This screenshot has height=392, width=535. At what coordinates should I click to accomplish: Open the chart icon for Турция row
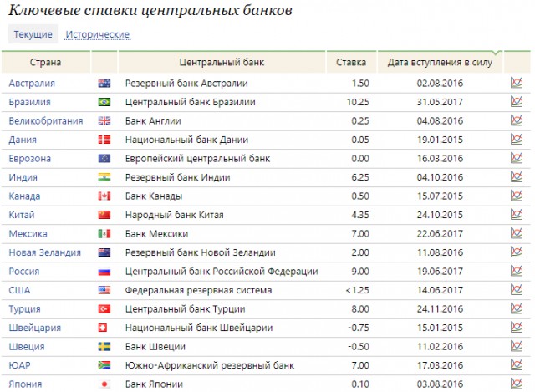[x=517, y=308]
